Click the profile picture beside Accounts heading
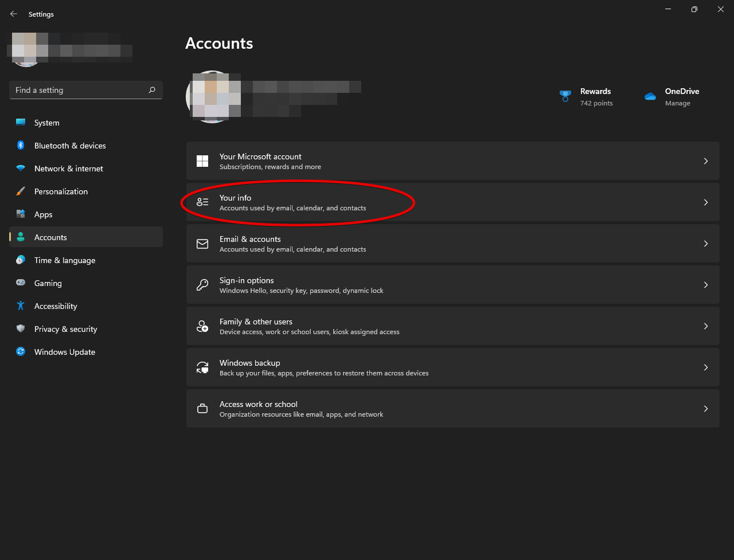This screenshot has width=734, height=560. (x=211, y=97)
